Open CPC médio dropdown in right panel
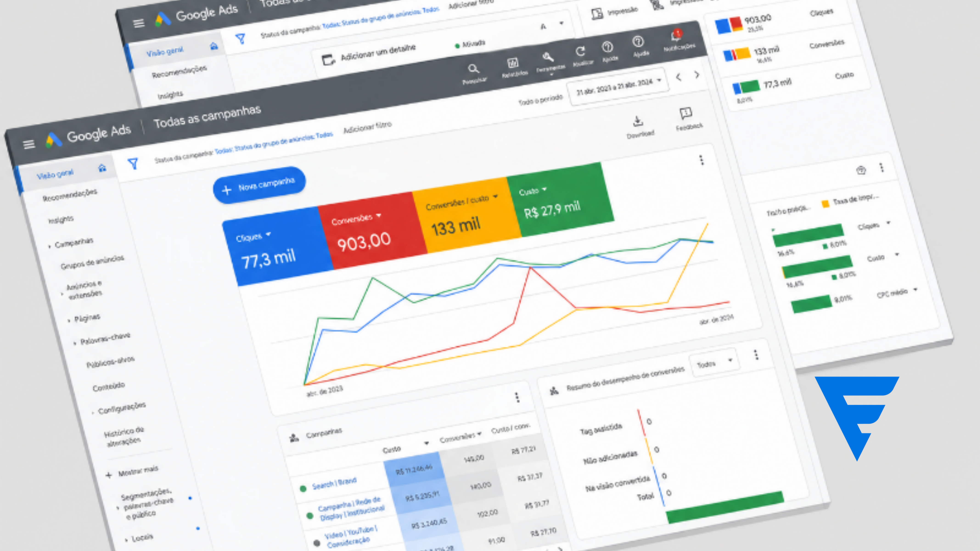The width and height of the screenshot is (980, 551). click(915, 290)
